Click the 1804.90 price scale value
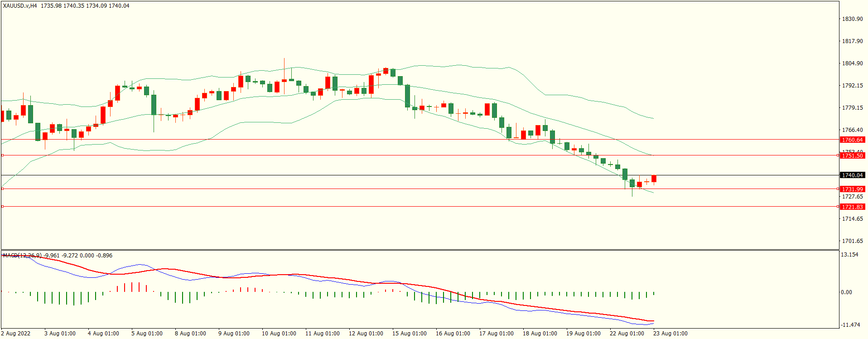The image size is (868, 339). [852, 63]
